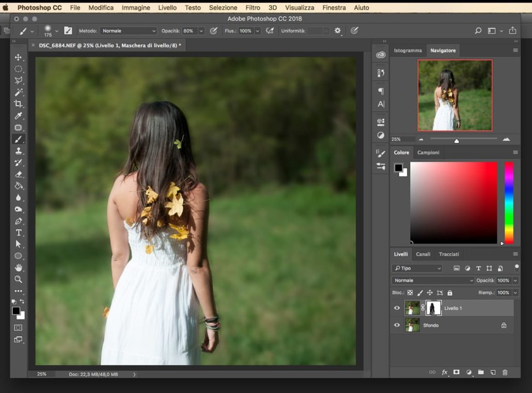Select the Blur tool
532x393 pixels.
click(18, 197)
